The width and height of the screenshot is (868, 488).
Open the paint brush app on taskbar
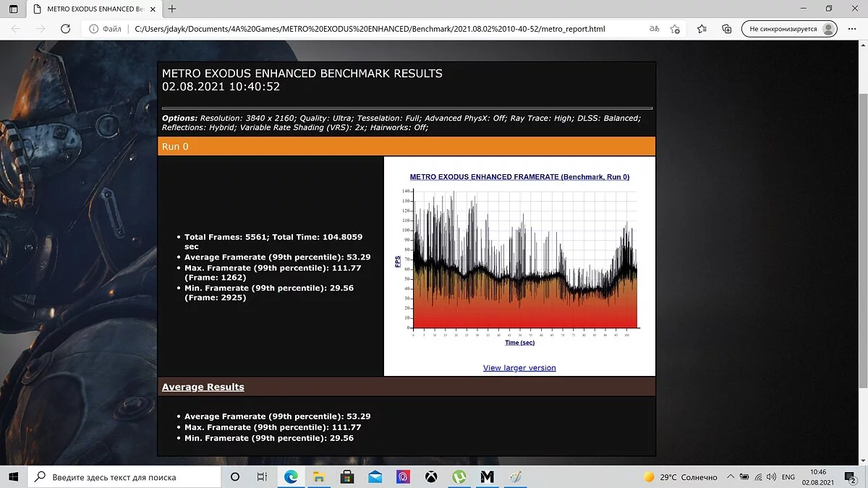point(515,477)
